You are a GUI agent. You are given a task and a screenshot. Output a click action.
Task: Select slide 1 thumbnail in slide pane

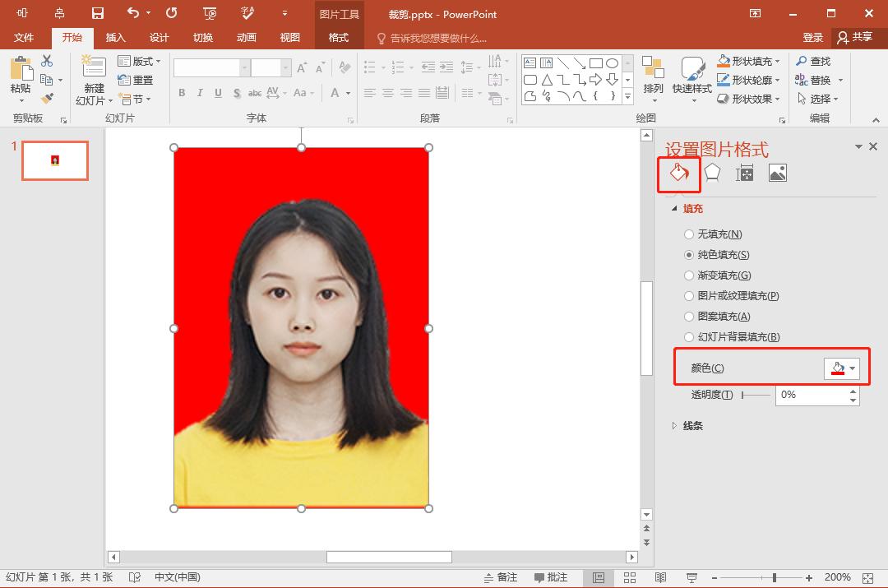pos(54,161)
